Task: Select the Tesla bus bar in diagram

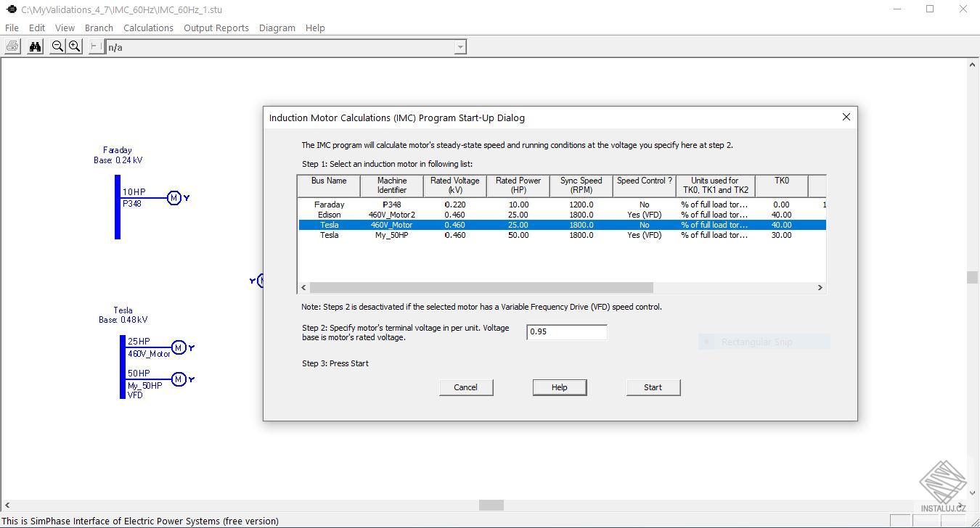Action: tap(123, 367)
